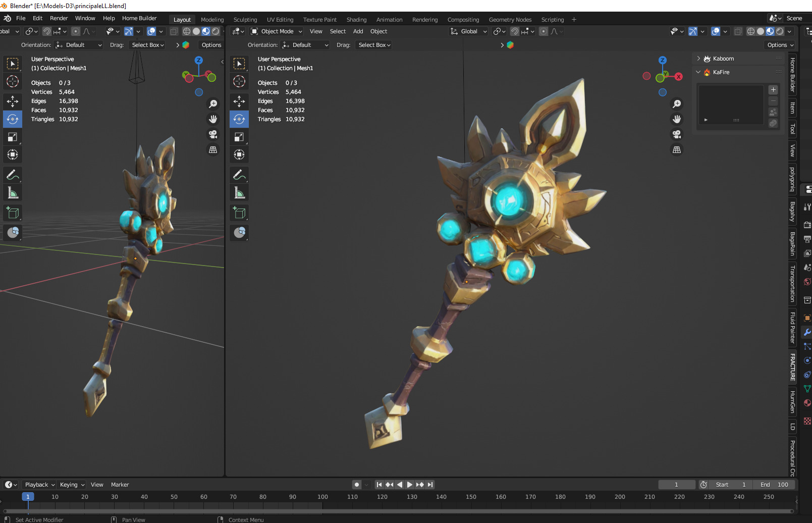Toggle X-ray in right viewport header
This screenshot has height=523, width=812.
(x=738, y=31)
